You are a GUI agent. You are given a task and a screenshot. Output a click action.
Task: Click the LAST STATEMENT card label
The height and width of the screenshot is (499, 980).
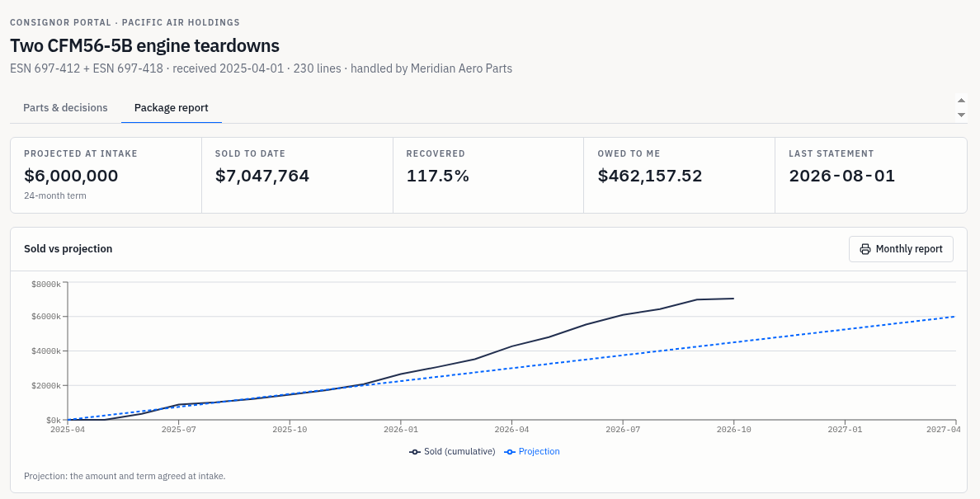[x=832, y=153]
